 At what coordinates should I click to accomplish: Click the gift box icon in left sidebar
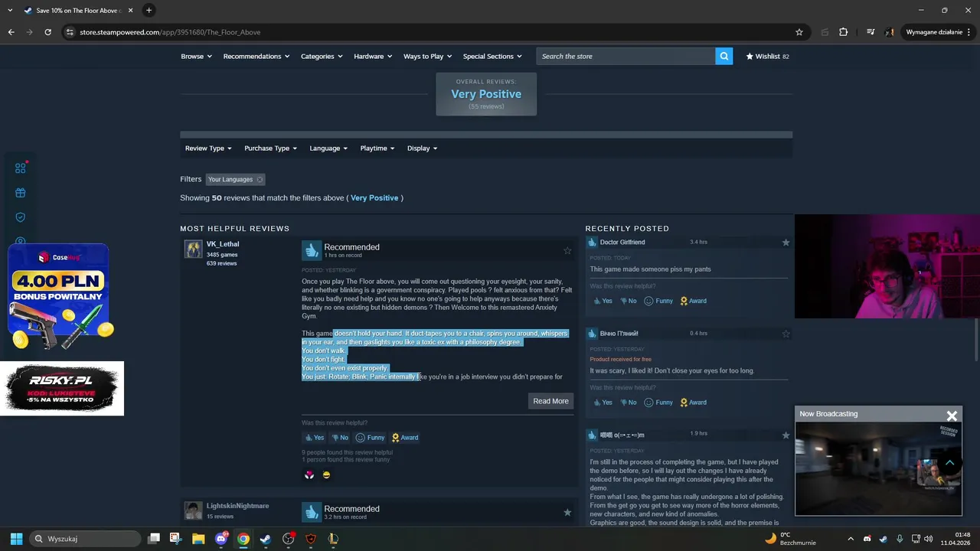(21, 193)
